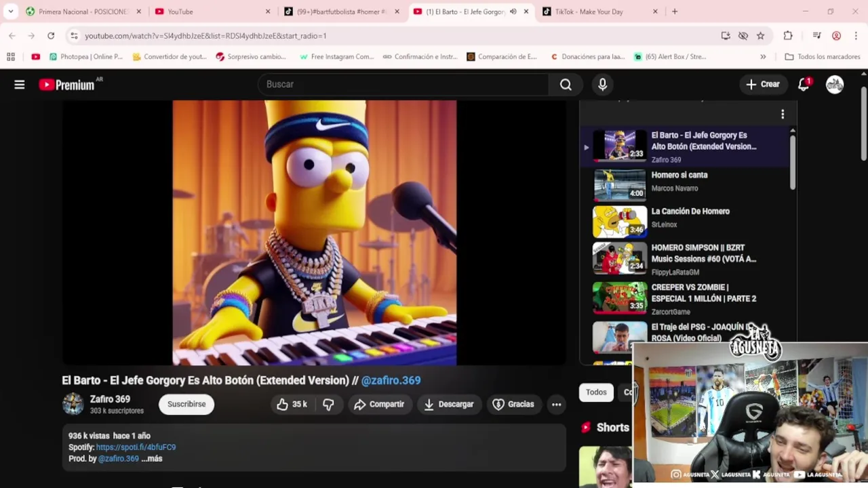Image resolution: width=868 pixels, height=488 pixels.
Task: Open Convertidor de yout... bookmark
Action: (170, 57)
